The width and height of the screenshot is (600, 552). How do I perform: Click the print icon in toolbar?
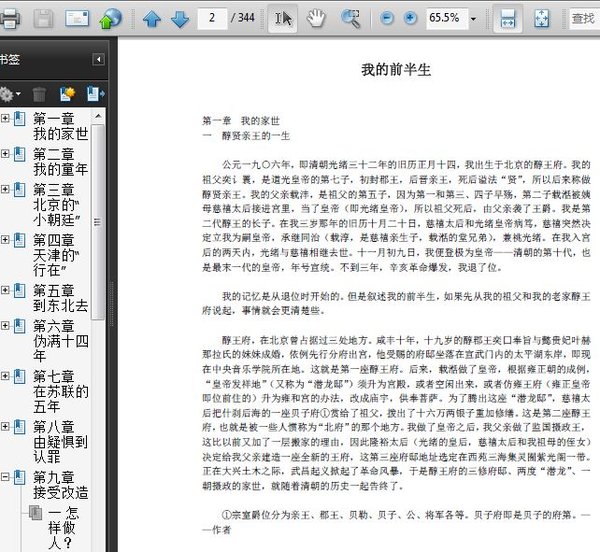pyautogui.click(x=9, y=18)
